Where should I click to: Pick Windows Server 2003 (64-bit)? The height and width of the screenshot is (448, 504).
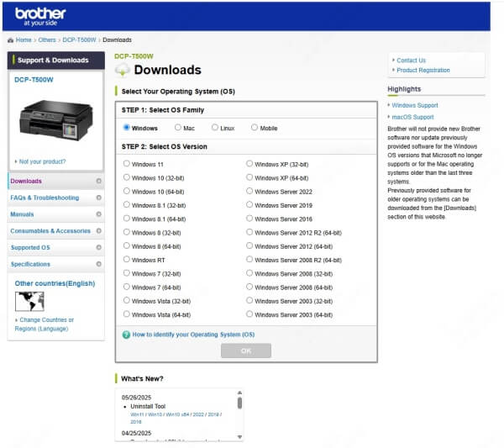tap(249, 314)
